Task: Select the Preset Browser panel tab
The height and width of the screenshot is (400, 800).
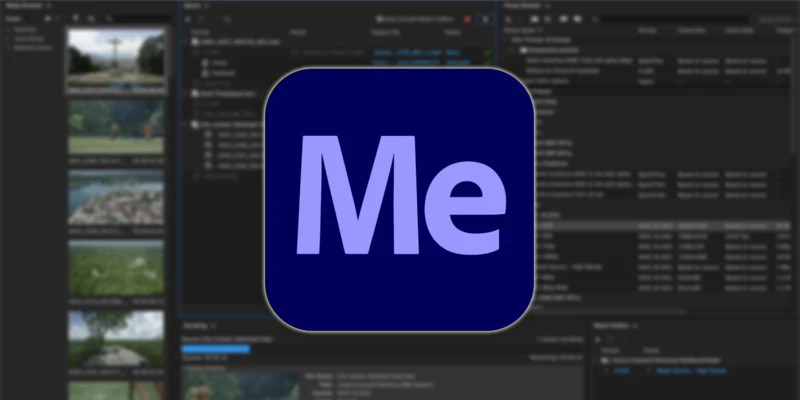Action: pos(523,5)
